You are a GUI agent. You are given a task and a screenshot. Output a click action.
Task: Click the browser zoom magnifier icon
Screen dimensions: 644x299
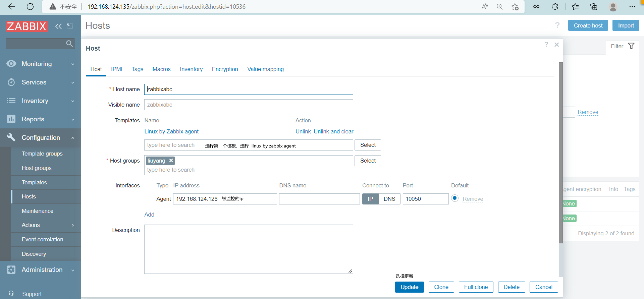500,7
